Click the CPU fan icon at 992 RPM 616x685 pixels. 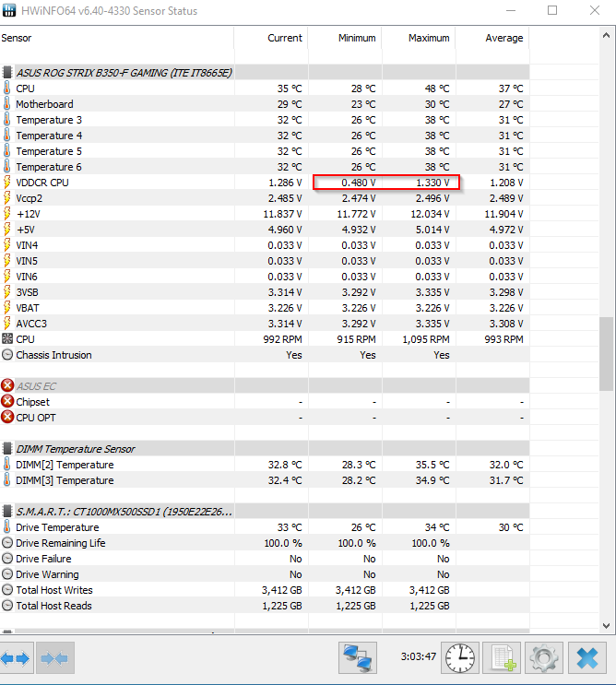click(x=7, y=339)
